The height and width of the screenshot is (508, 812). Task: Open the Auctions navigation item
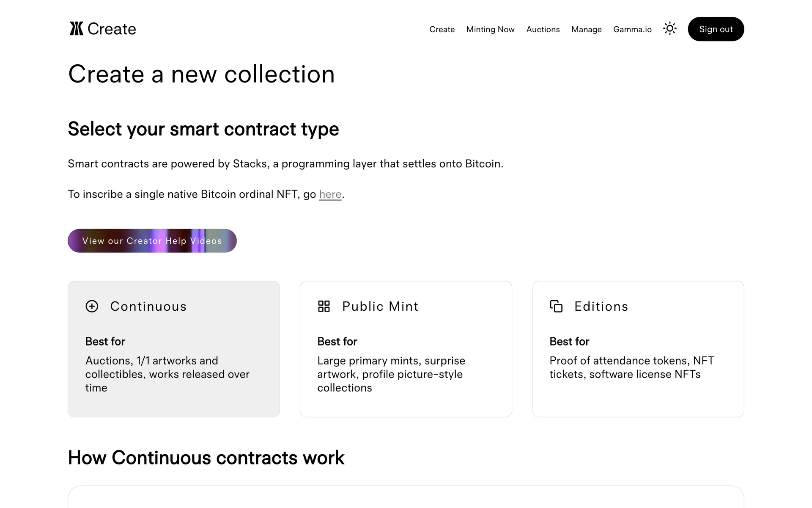point(543,29)
